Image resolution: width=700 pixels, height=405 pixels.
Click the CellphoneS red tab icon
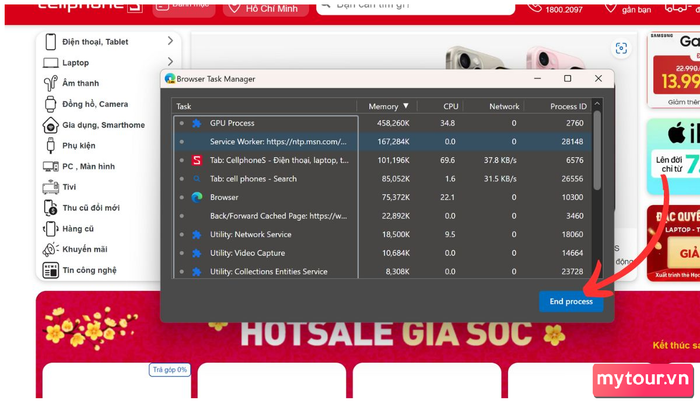196,160
